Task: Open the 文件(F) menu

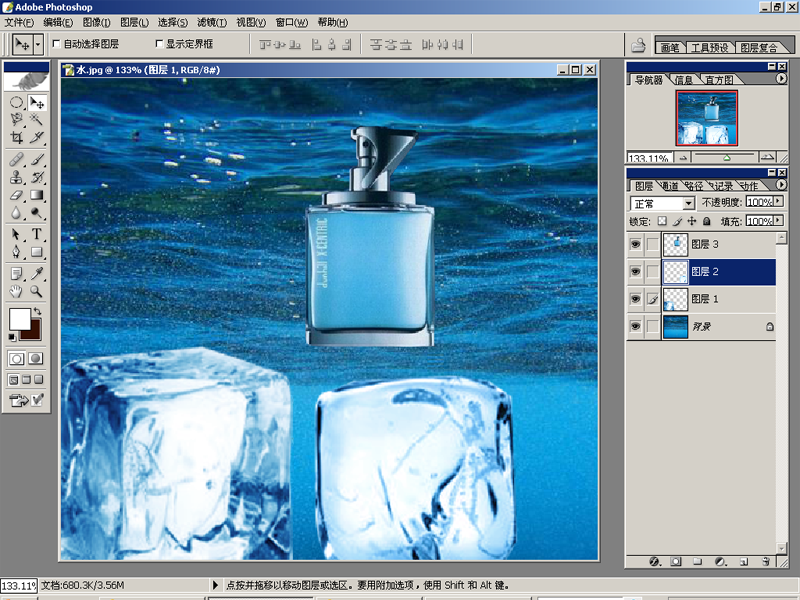Action: click(x=19, y=22)
